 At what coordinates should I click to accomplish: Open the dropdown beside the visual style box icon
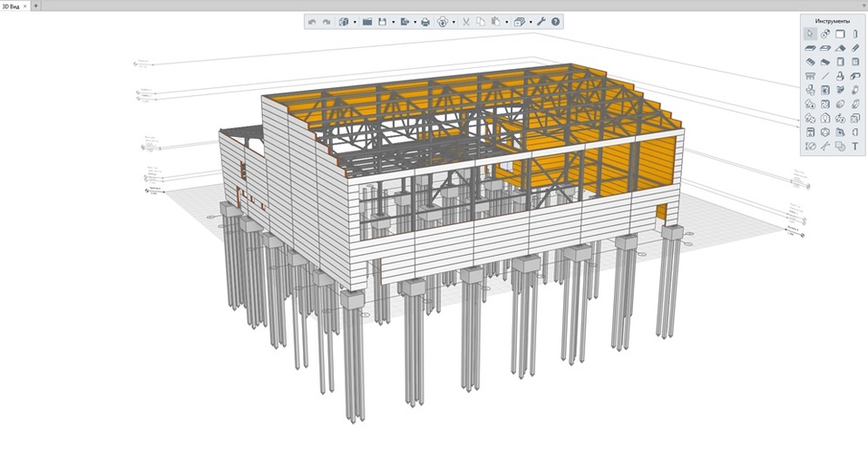pyautogui.click(x=531, y=22)
